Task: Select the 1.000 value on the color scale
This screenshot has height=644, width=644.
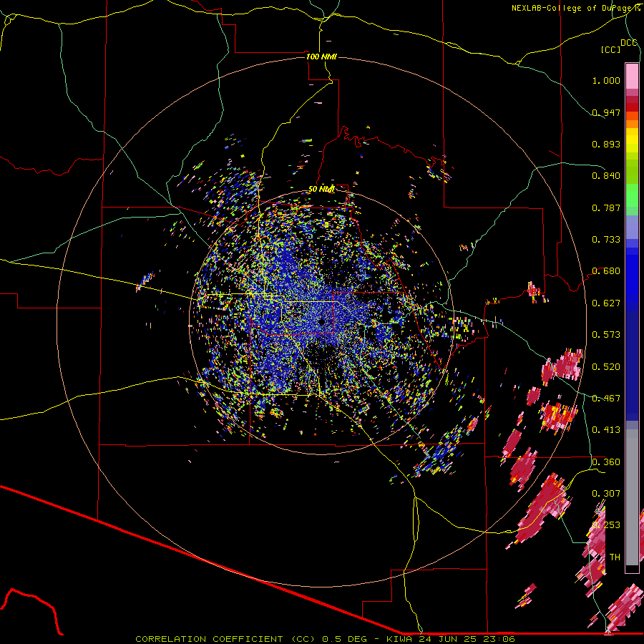Action: tap(606, 80)
